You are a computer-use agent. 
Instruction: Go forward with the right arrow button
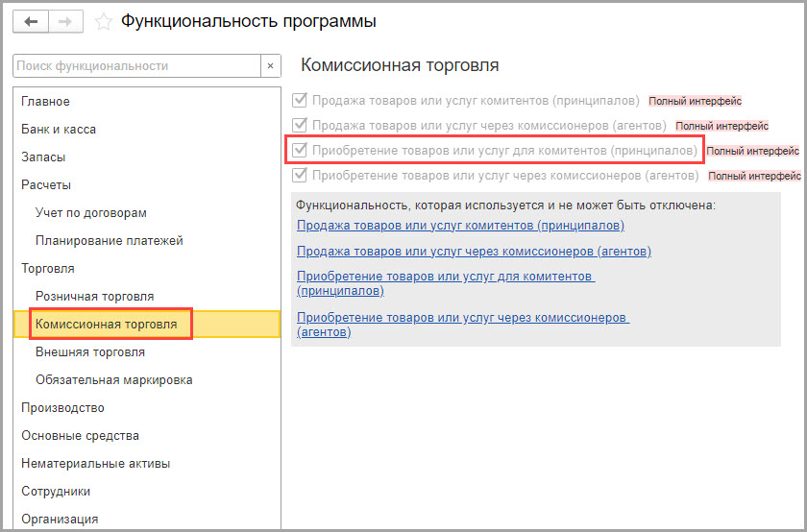pos(65,22)
